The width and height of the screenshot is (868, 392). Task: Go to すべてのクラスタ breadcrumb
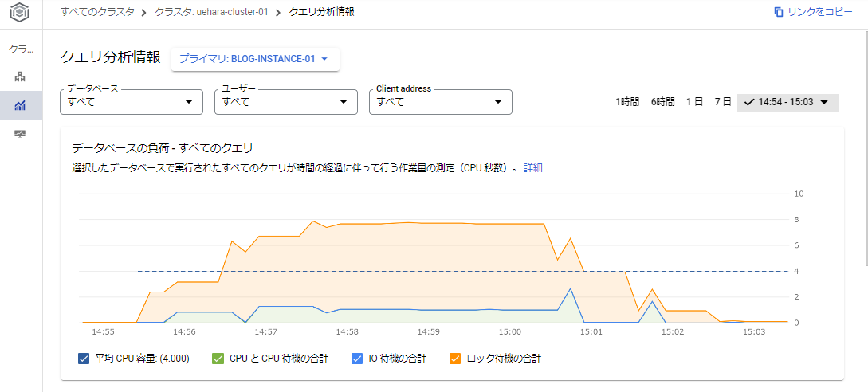point(97,12)
